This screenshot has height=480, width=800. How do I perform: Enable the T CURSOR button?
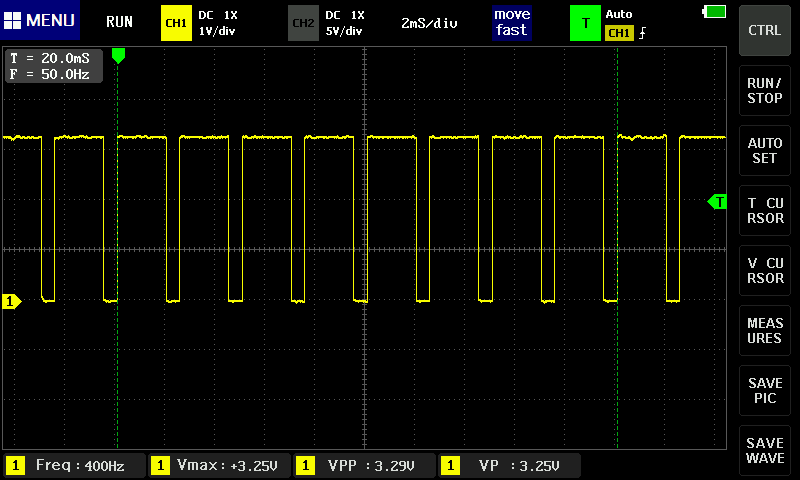pos(764,211)
